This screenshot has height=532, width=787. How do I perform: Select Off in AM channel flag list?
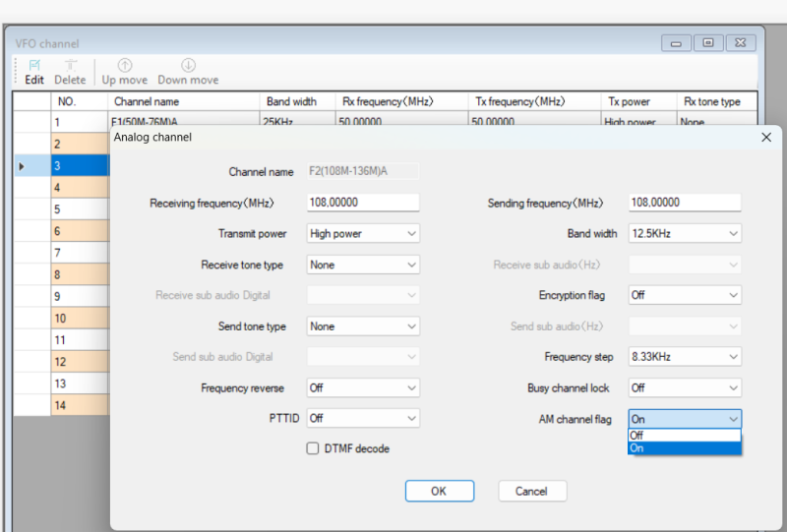(x=685, y=435)
